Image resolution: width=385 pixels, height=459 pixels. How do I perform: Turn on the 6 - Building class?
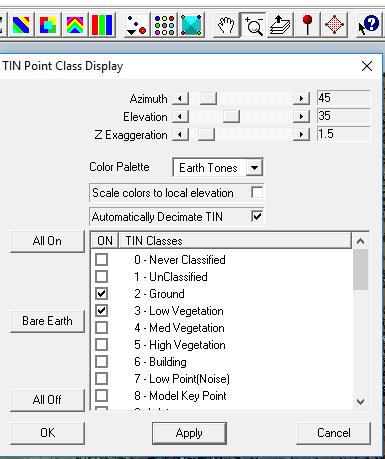click(101, 361)
